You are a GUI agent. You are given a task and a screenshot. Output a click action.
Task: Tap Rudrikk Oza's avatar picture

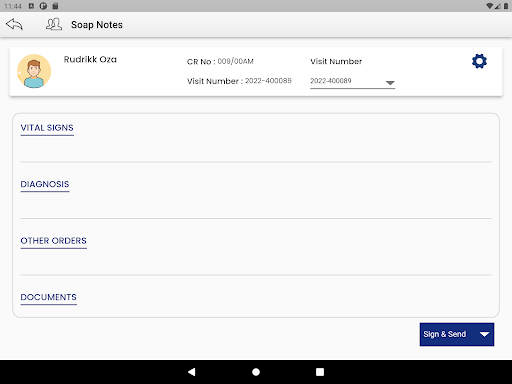tap(34, 71)
